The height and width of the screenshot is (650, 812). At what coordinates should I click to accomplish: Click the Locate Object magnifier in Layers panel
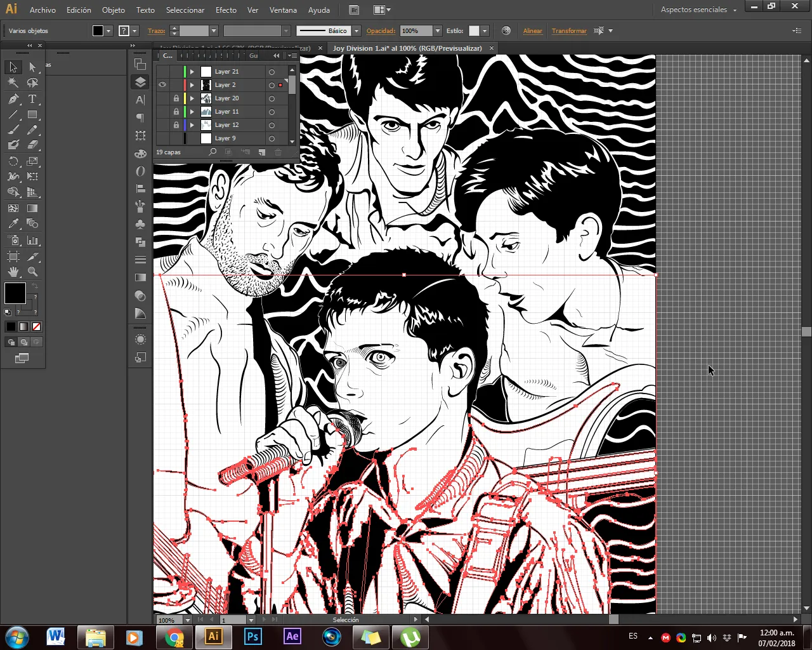[213, 152]
